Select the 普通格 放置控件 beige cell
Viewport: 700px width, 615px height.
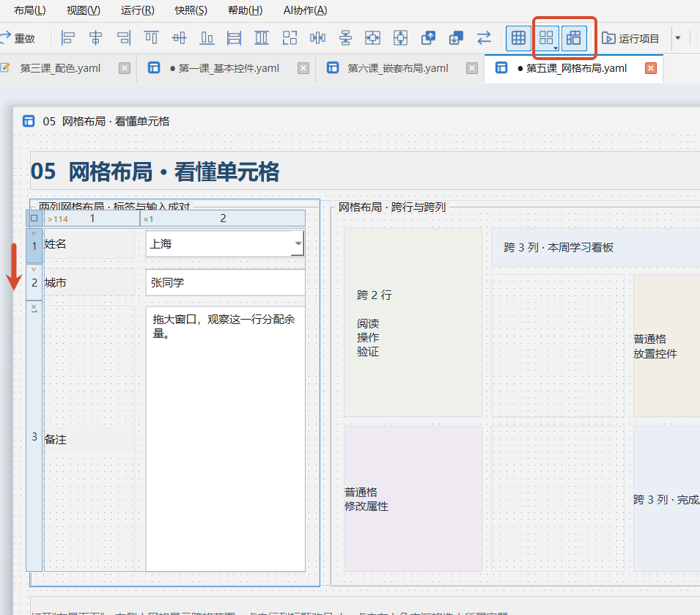666,346
